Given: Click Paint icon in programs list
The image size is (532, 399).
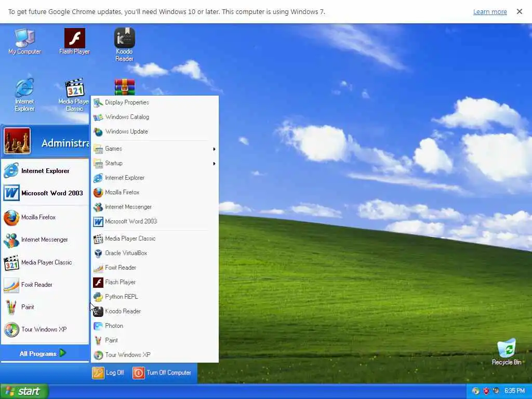Looking at the screenshot, I should click(x=98, y=341).
